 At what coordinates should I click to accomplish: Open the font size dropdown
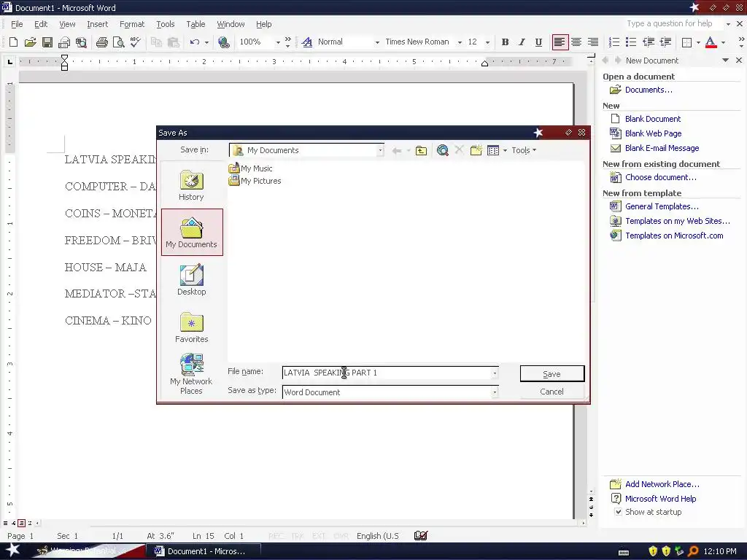(x=487, y=42)
